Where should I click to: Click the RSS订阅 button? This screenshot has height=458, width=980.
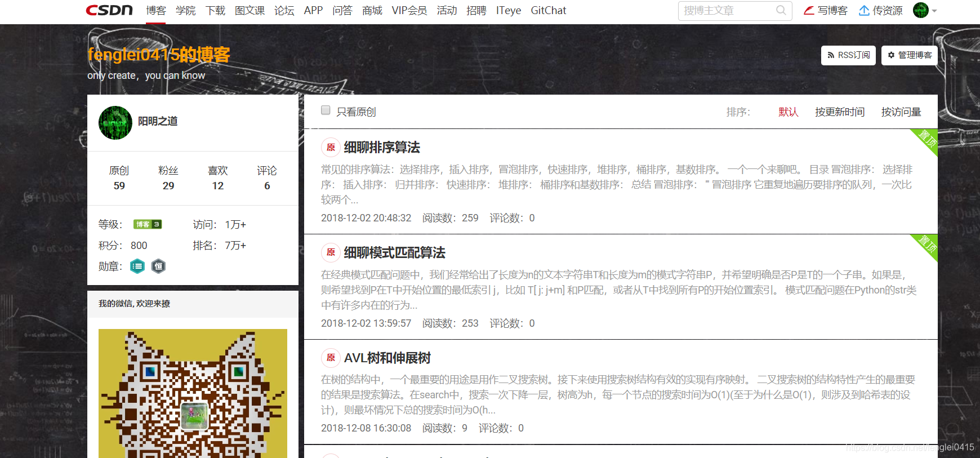848,55
